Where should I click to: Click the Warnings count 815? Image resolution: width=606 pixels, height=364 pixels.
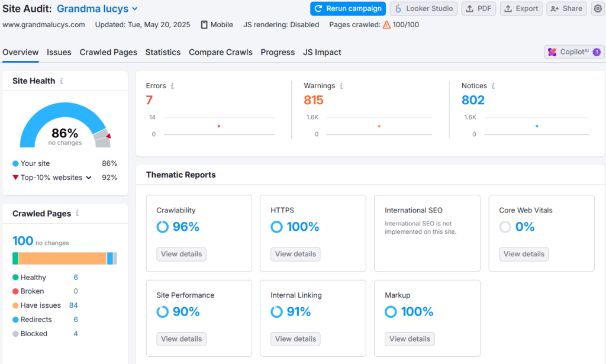[x=314, y=100]
